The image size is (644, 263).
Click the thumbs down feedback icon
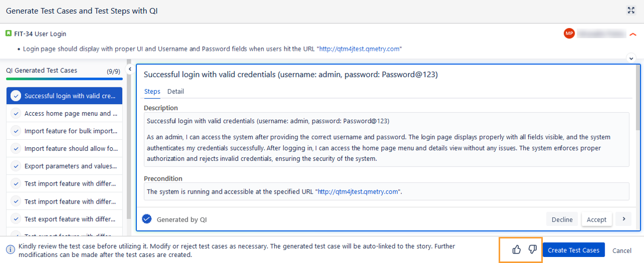533,249
